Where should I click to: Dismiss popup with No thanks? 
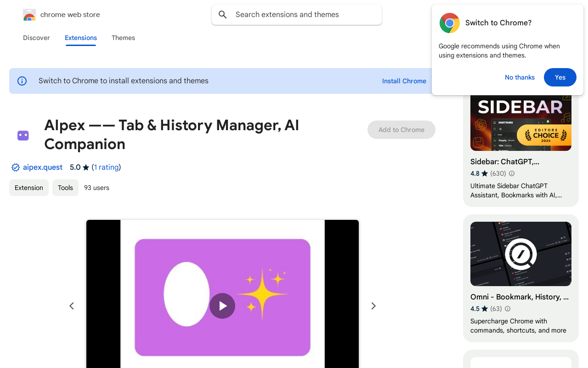(x=520, y=77)
